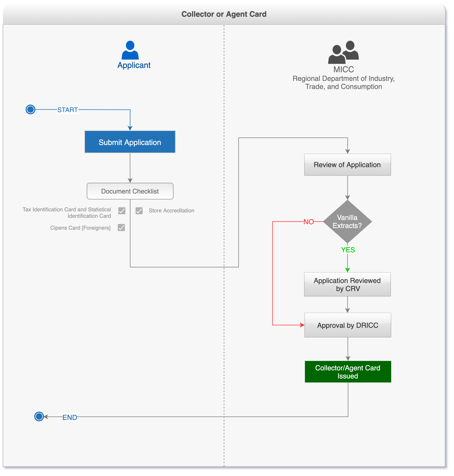The width and height of the screenshot is (454, 476).
Task: Toggle Store Accreditation checkbox
Action: click(x=139, y=211)
